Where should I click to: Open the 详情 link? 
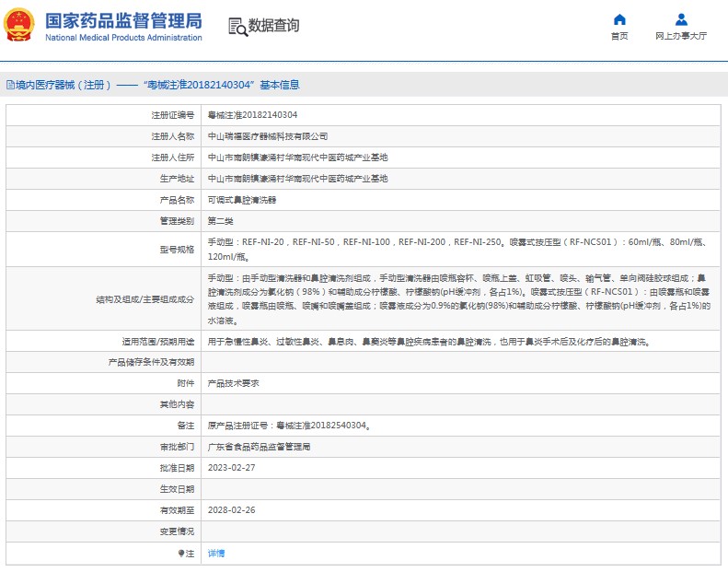[x=215, y=554]
